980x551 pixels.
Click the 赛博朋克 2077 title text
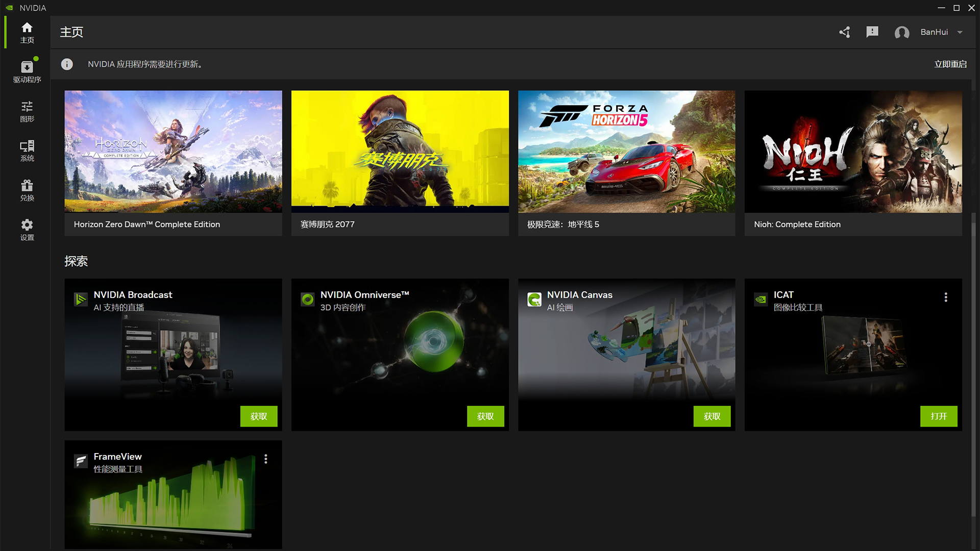(327, 224)
